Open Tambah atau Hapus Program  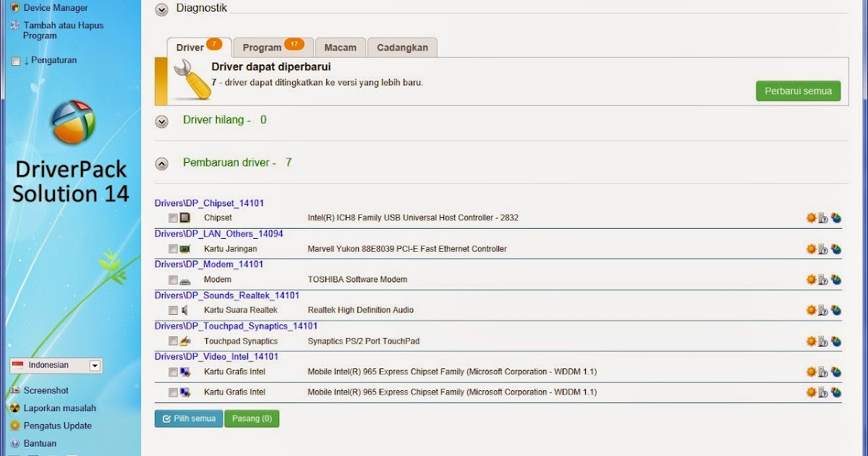[63, 30]
